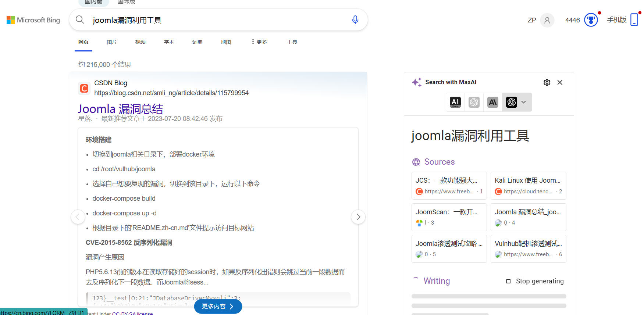Stop generating the MaxAI answer

click(535, 281)
